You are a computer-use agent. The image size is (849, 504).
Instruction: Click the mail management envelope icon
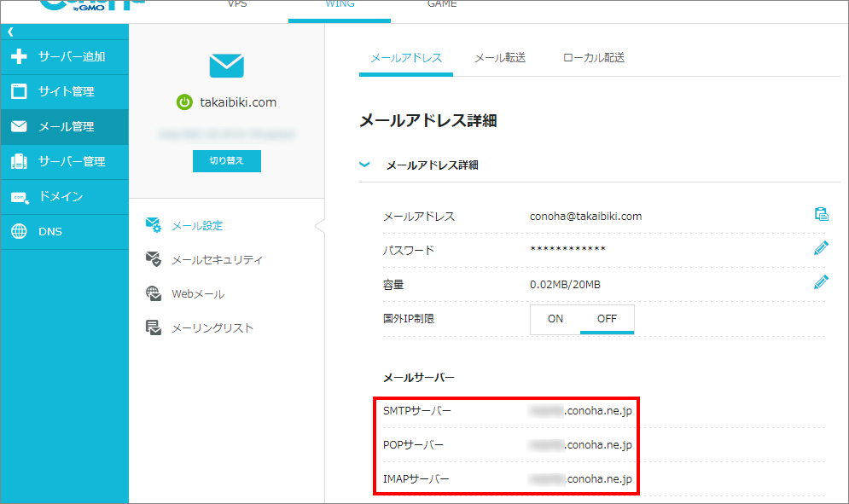tap(19, 126)
